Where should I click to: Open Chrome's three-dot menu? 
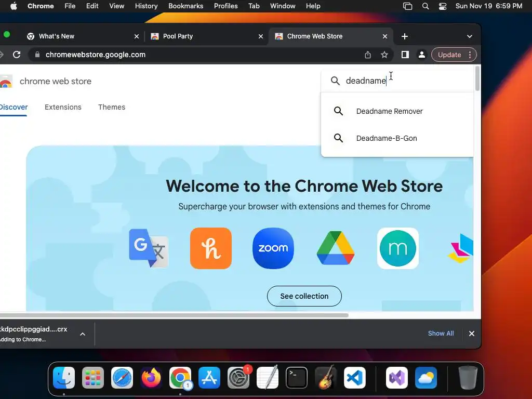click(470, 55)
